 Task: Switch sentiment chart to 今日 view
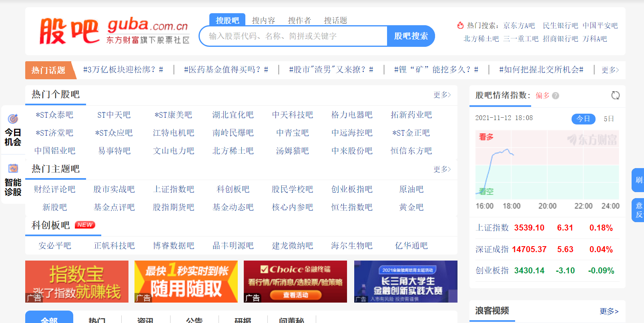(583, 119)
